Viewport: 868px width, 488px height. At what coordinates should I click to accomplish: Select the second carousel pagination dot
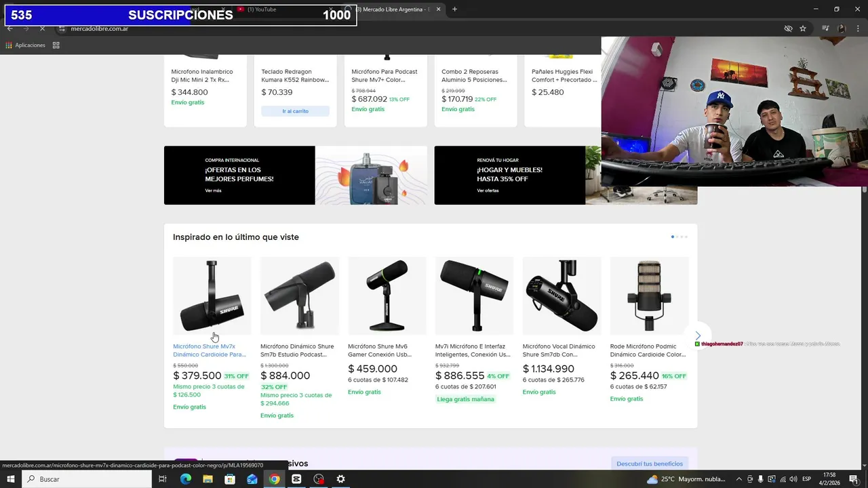point(677,237)
